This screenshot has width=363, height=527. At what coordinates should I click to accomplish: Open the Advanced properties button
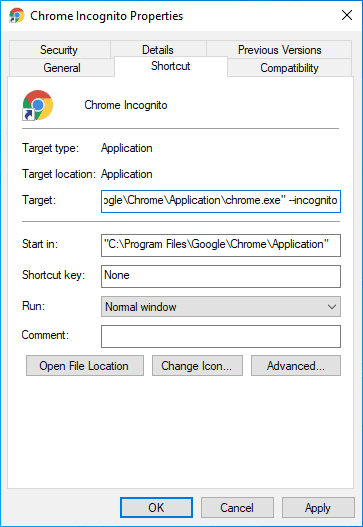296,366
